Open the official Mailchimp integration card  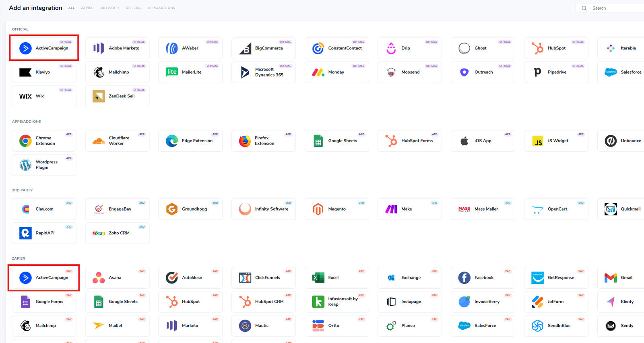(117, 72)
